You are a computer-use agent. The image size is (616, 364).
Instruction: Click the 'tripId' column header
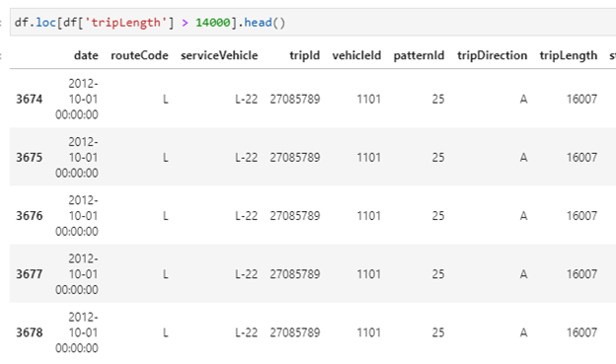[x=304, y=56]
